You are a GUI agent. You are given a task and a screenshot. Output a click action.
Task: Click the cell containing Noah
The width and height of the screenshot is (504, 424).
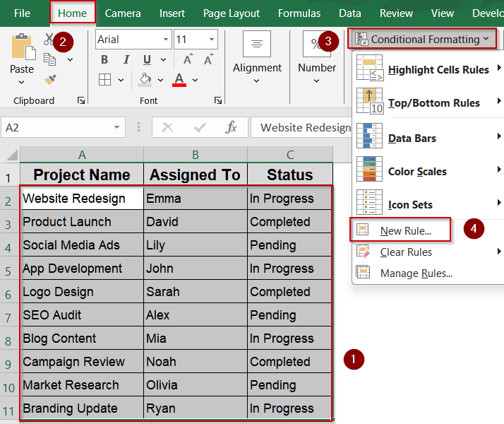196,362
